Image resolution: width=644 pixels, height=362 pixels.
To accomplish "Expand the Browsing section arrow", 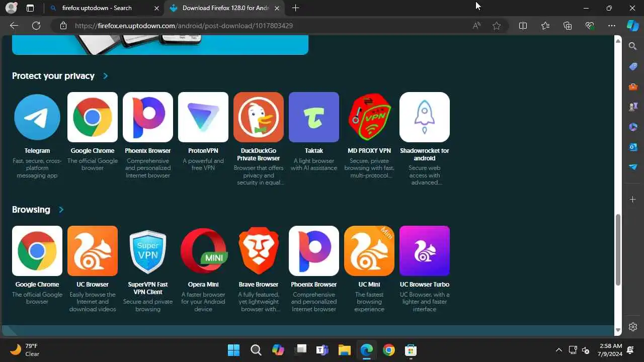I will tap(61, 210).
